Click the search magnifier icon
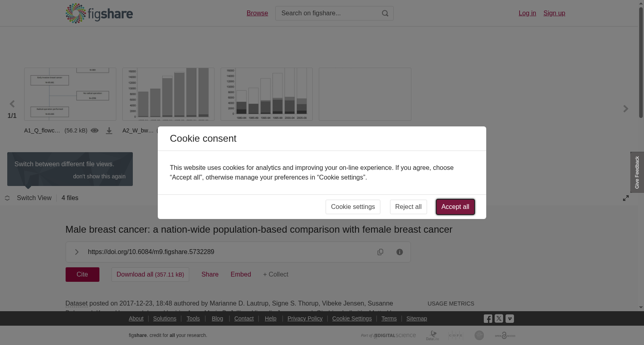This screenshot has width=644, height=345. pyautogui.click(x=385, y=13)
